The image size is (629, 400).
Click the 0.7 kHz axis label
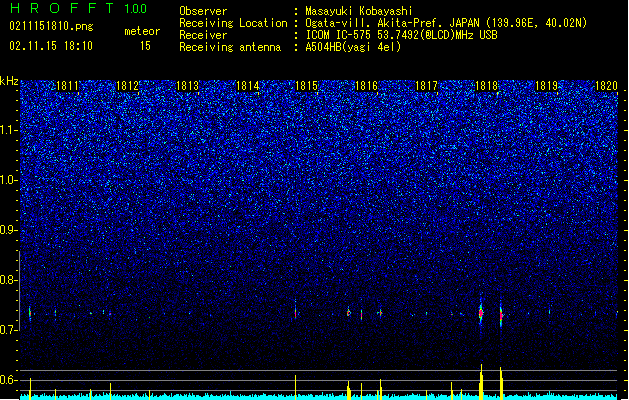click(8, 330)
